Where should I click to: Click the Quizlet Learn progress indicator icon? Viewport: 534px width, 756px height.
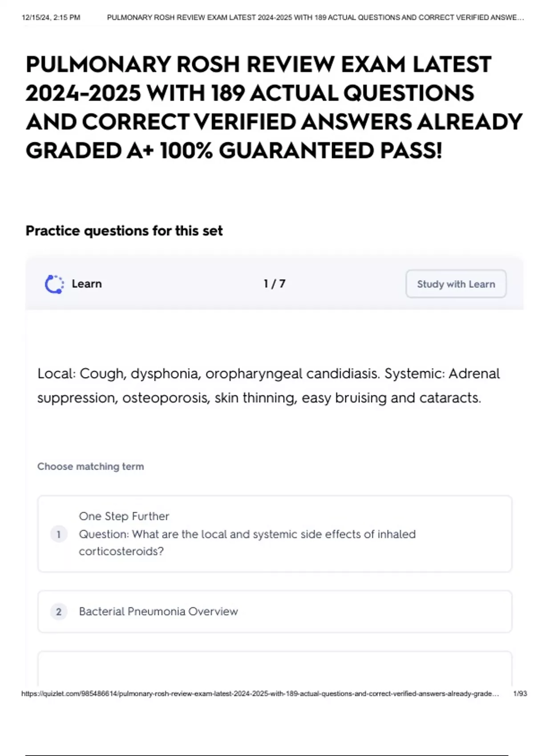pyautogui.click(x=55, y=283)
